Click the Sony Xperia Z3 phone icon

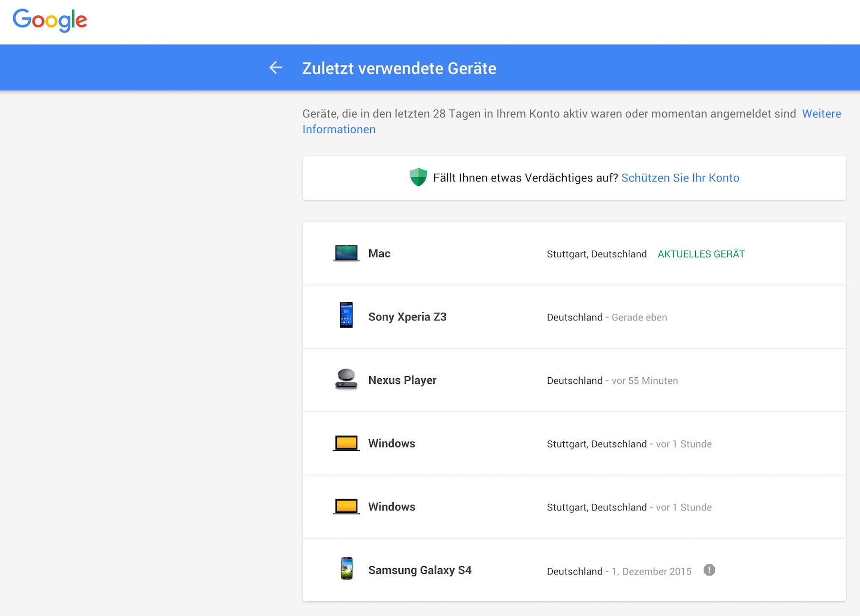(346, 315)
